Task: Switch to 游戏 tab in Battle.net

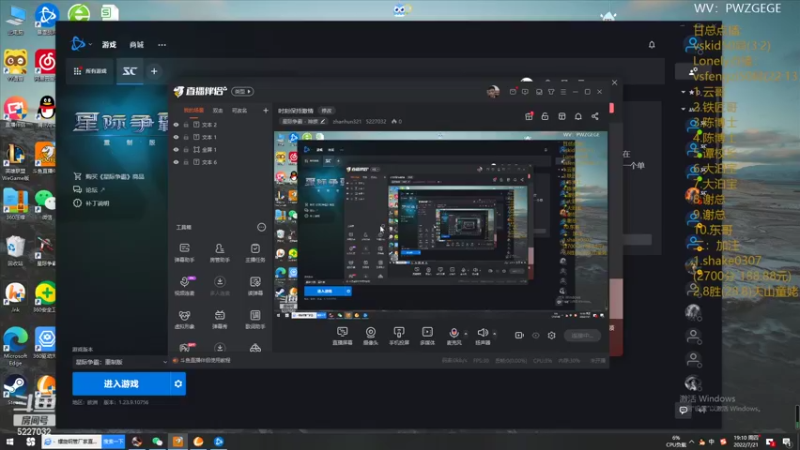Action: (109, 45)
